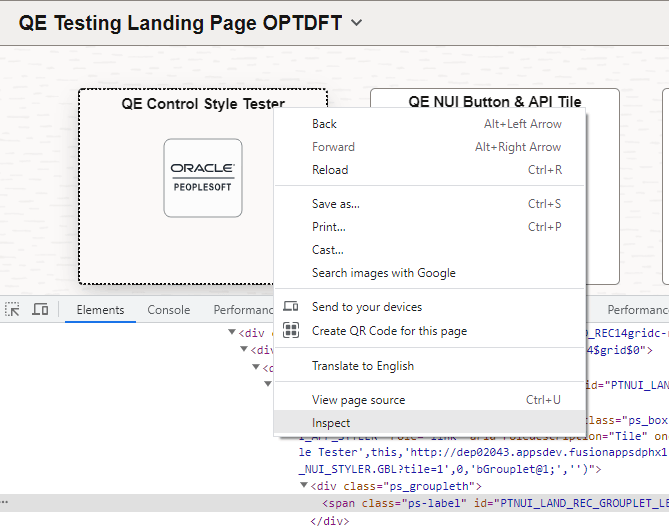This screenshot has width=669, height=526.
Task: Click the QR code icon in context menu
Action: (x=291, y=330)
